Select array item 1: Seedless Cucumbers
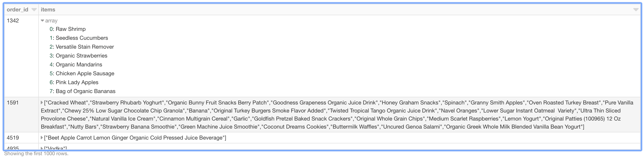The height and width of the screenshot is (159, 644). click(82, 38)
